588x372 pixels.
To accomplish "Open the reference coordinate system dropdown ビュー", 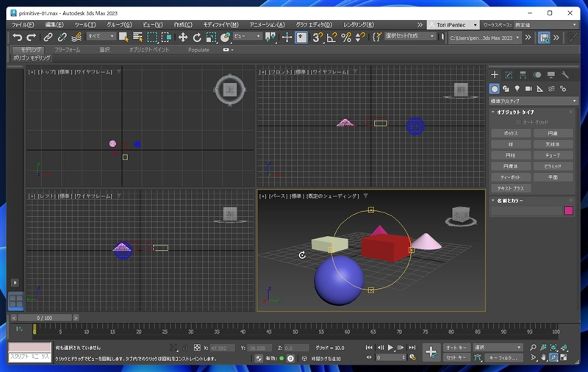I will coord(247,36).
